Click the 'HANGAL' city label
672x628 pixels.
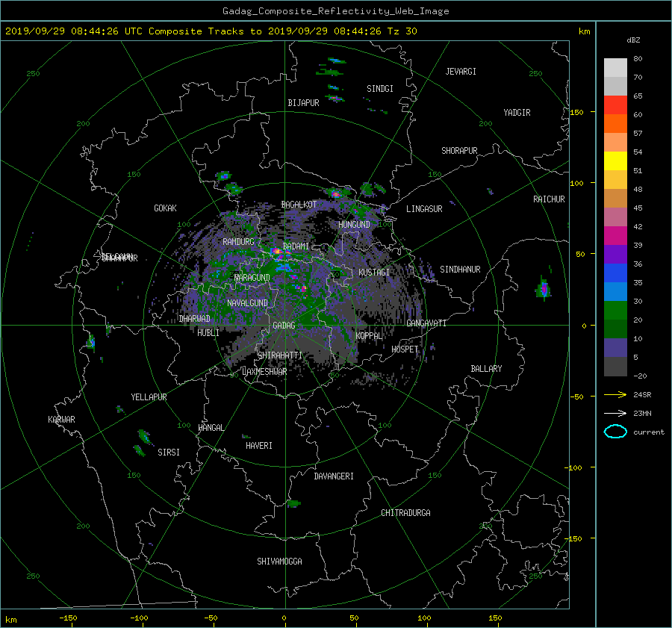[x=211, y=428]
